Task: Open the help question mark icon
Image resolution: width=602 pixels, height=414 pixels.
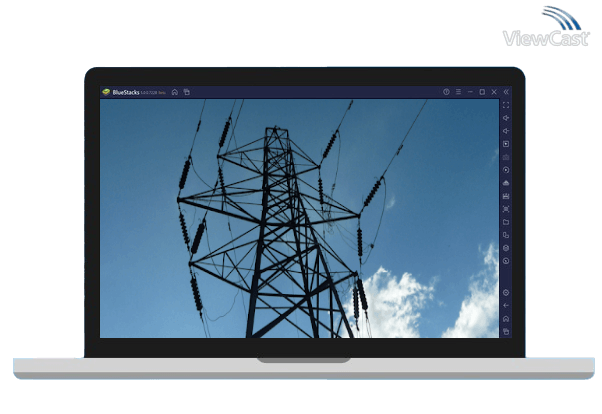Action: click(x=446, y=92)
